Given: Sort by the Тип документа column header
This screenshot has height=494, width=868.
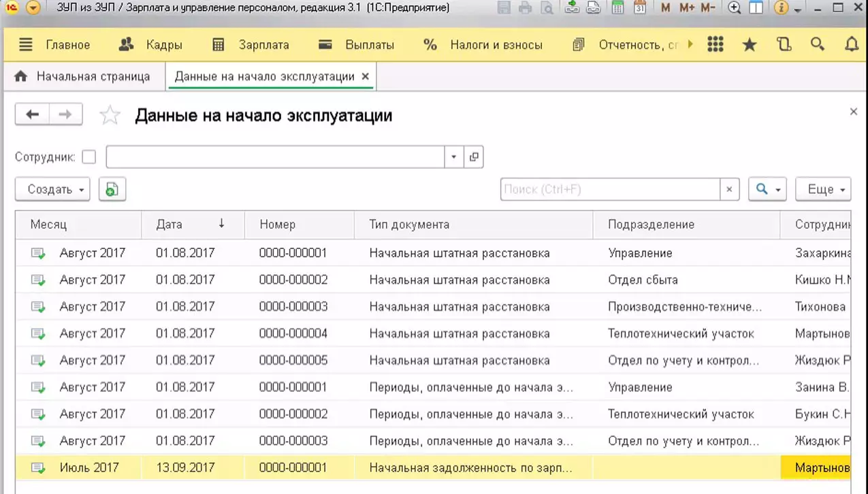Looking at the screenshot, I should [474, 225].
